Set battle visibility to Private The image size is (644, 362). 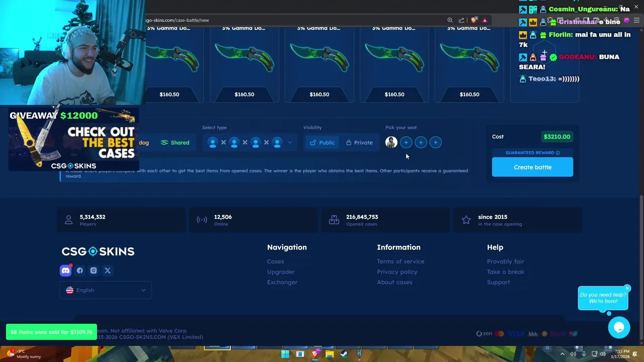coord(359,142)
